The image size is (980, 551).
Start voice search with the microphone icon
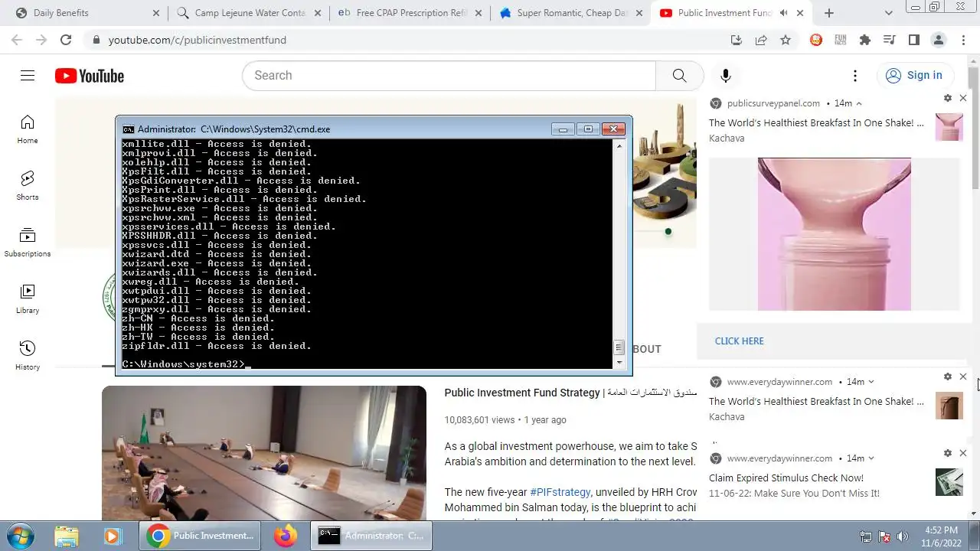[726, 75]
